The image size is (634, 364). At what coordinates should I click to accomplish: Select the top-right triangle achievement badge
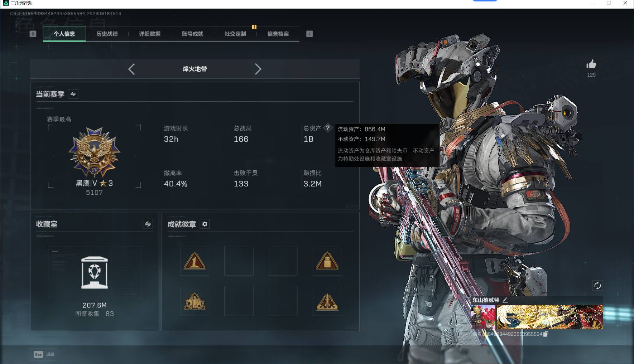click(327, 261)
